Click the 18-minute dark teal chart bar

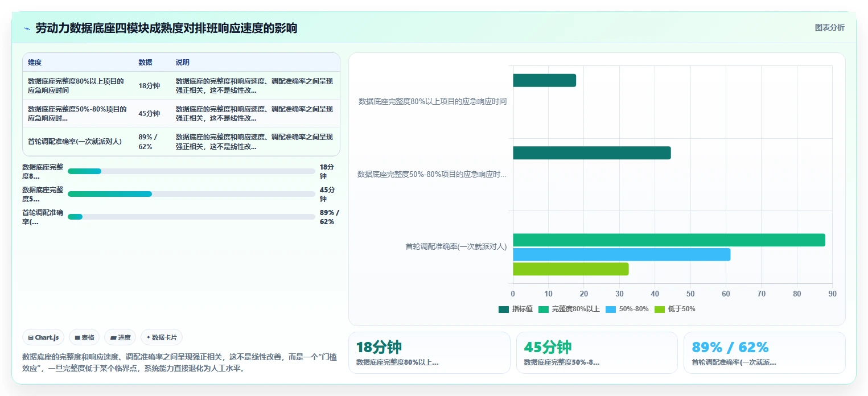(544, 80)
